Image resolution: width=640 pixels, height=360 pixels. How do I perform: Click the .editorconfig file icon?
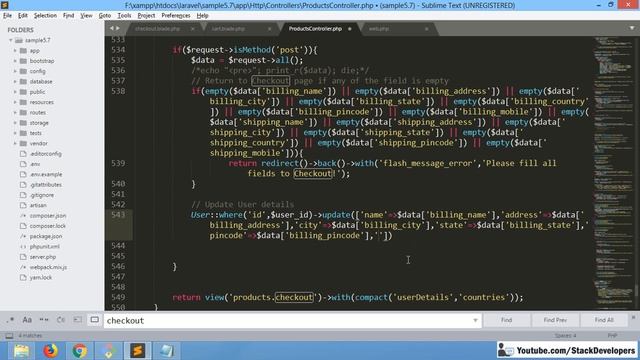click(x=23, y=153)
